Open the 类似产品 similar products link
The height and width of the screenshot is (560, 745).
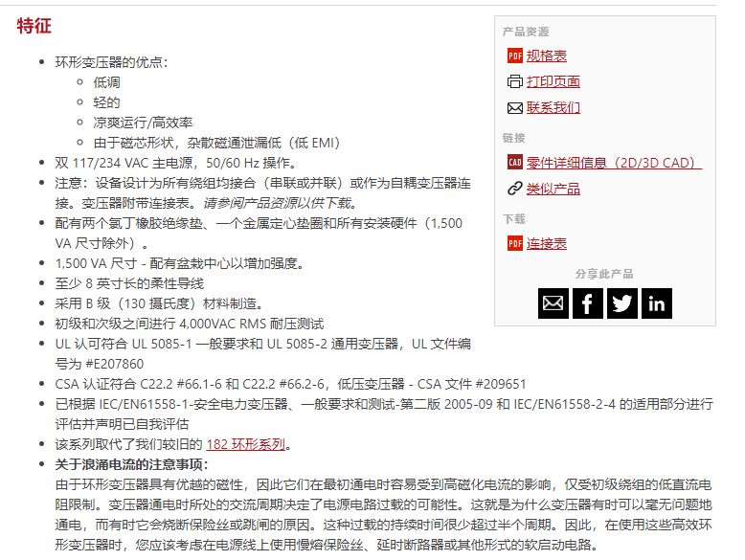click(553, 189)
